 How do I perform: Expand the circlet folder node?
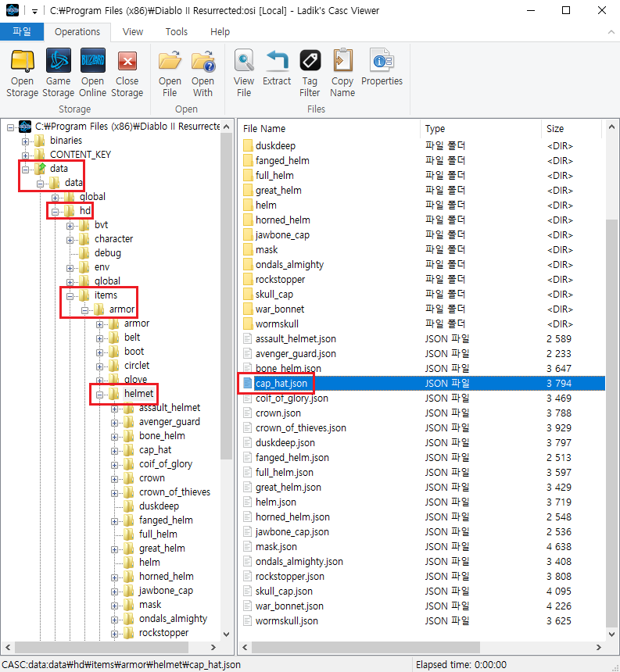tap(99, 366)
